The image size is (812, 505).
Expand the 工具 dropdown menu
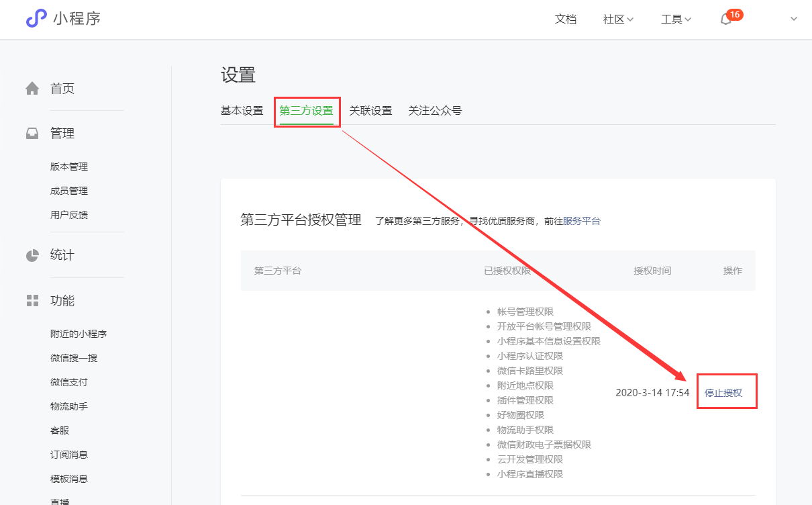676,19
